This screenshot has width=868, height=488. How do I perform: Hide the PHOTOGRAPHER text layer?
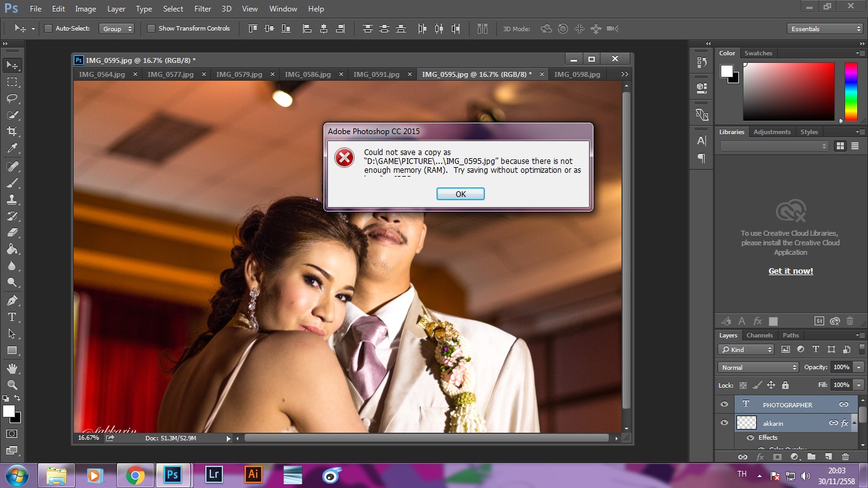click(724, 405)
